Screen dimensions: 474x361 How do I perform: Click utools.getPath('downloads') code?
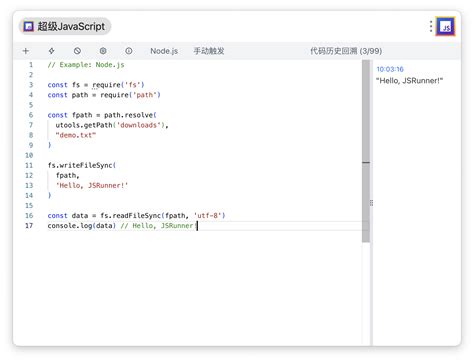tap(112, 125)
